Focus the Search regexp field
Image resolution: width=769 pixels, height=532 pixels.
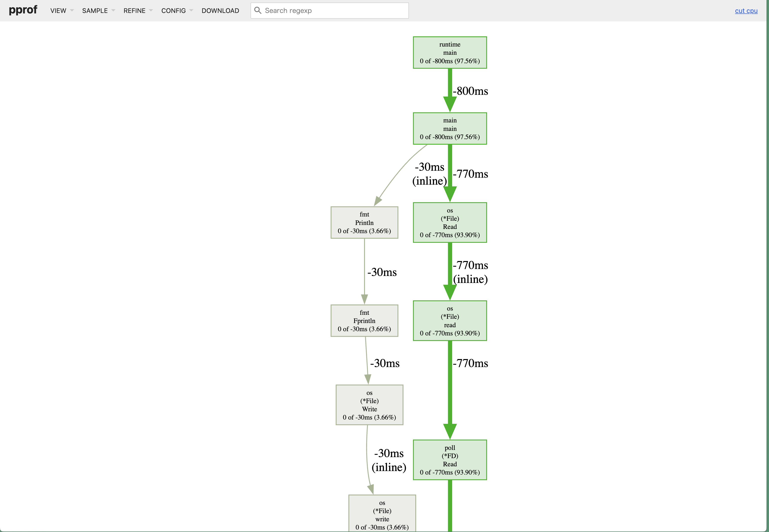(x=334, y=11)
